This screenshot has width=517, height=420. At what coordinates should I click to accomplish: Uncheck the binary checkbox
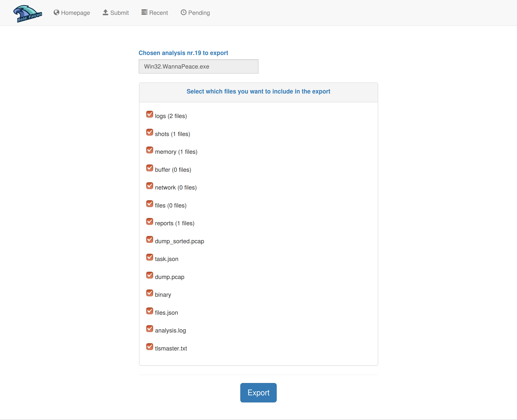coord(150,293)
